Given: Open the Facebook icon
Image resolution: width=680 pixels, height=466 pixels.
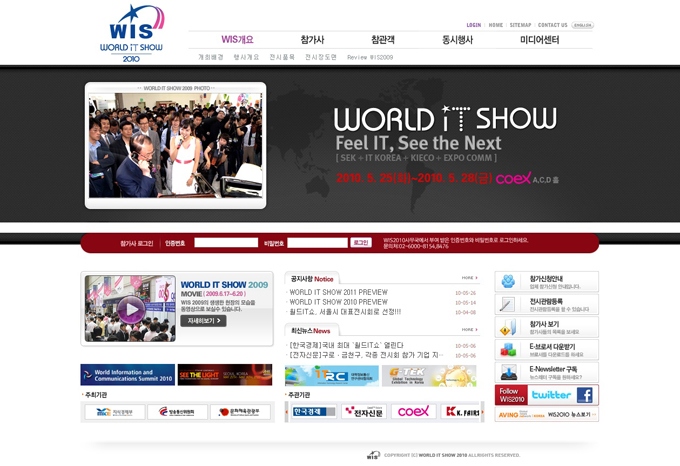Looking at the screenshot, I should click(x=585, y=395).
